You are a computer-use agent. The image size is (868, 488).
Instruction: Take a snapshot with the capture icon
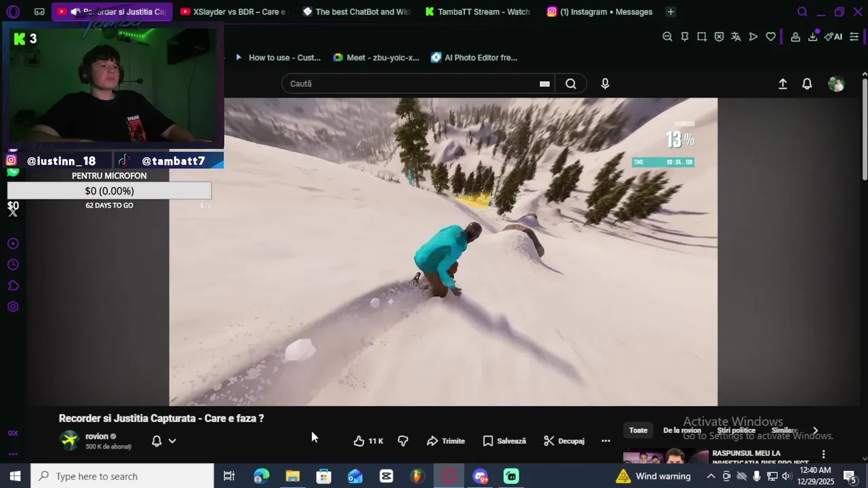point(702,37)
